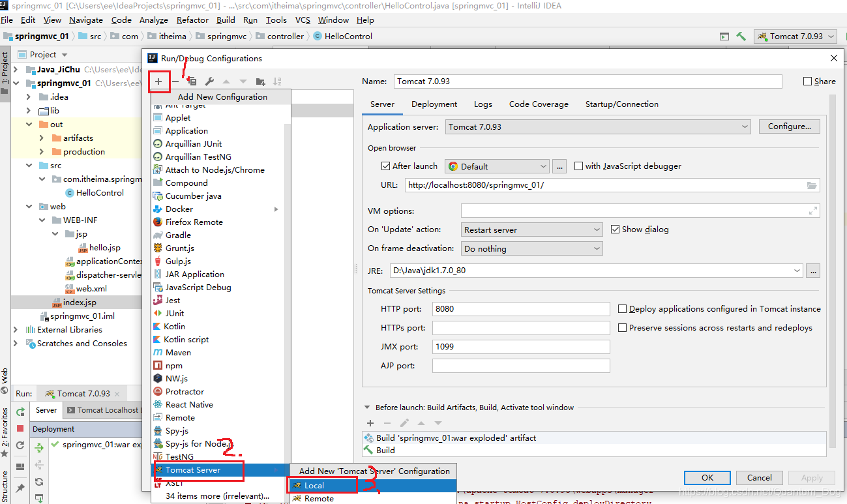Image resolution: width=847 pixels, height=504 pixels.
Task: Expand External Libraries tree node
Action: [16, 330]
